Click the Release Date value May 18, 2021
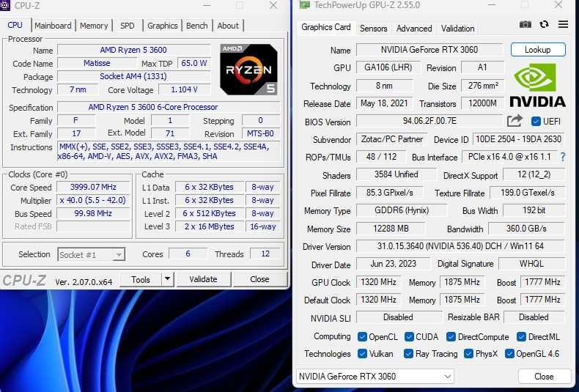 384,103
